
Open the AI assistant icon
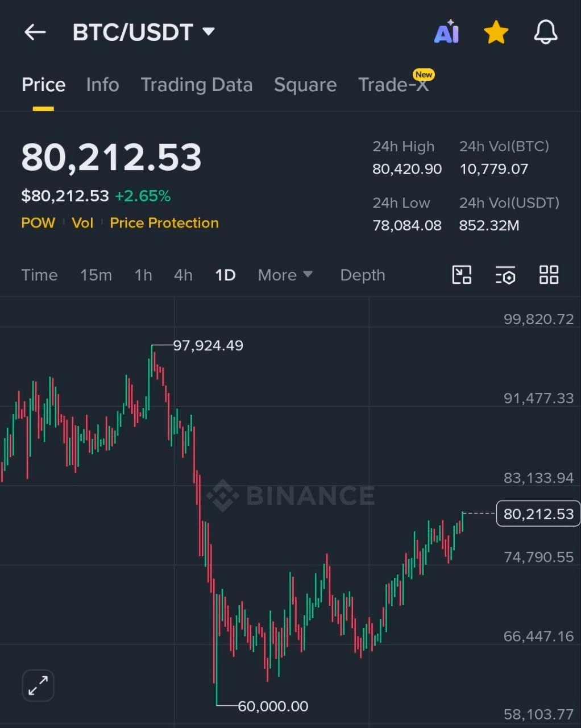pyautogui.click(x=446, y=32)
